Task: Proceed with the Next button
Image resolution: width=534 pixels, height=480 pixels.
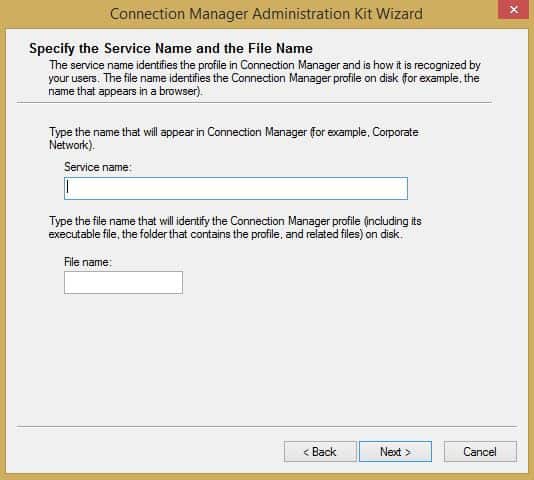Action: [x=395, y=452]
